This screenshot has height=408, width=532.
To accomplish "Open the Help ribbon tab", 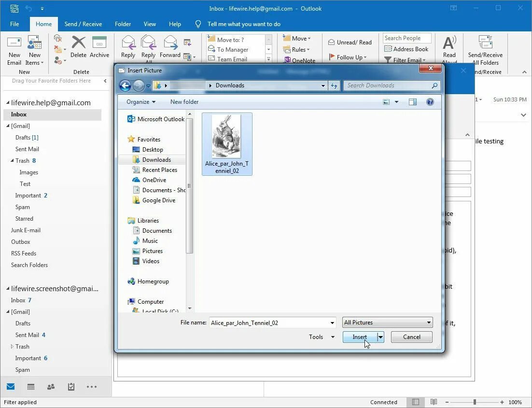I will click(x=175, y=24).
